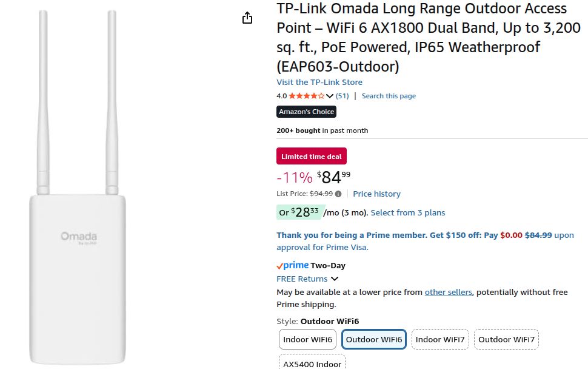Click the Prime logo badge
The height and width of the screenshot is (369, 588).
click(293, 265)
